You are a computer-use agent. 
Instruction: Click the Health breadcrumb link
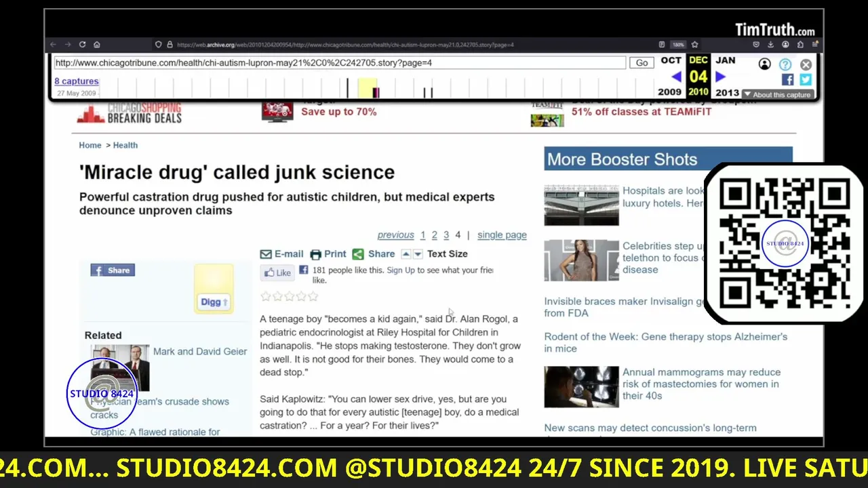point(125,145)
